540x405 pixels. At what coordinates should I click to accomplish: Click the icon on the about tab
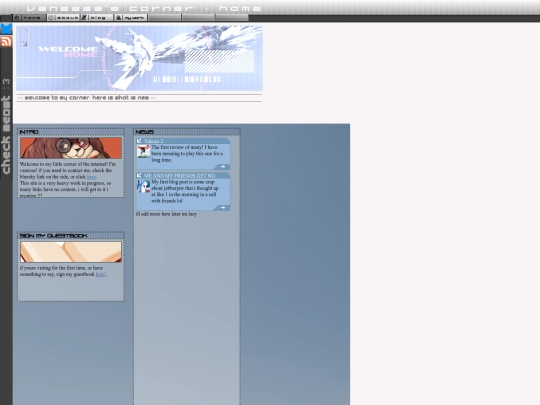coord(51,18)
